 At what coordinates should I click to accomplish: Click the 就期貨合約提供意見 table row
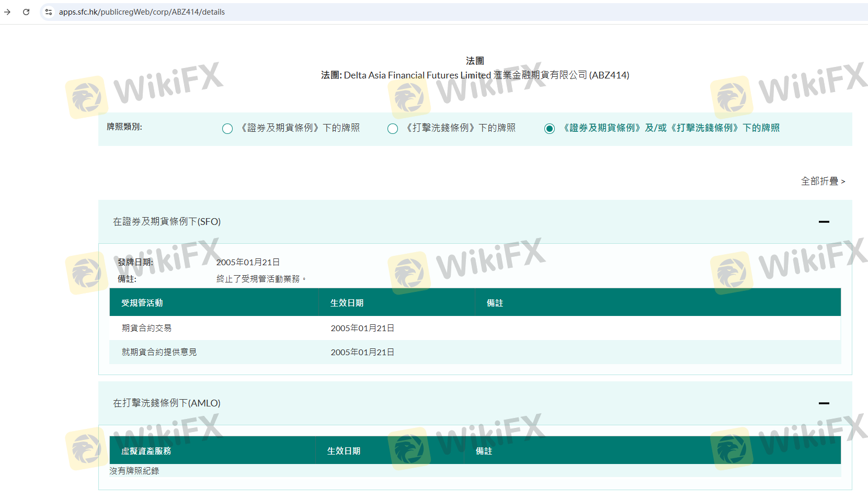click(x=475, y=352)
